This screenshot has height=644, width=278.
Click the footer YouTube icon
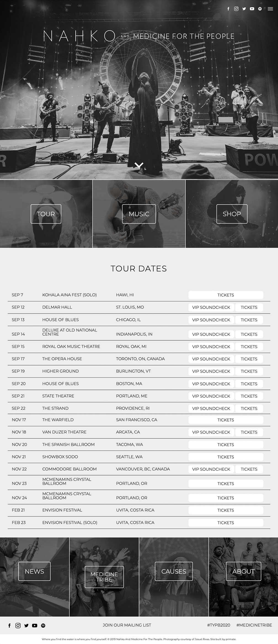[x=34, y=625]
